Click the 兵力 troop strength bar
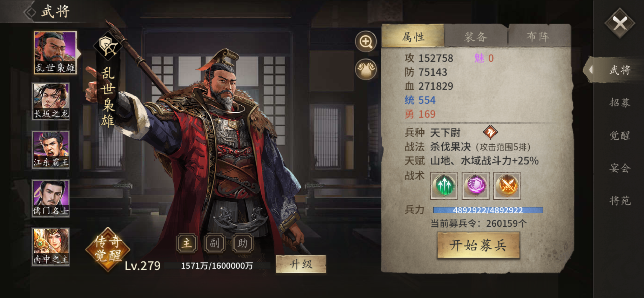The width and height of the screenshot is (644, 298). coord(488,210)
